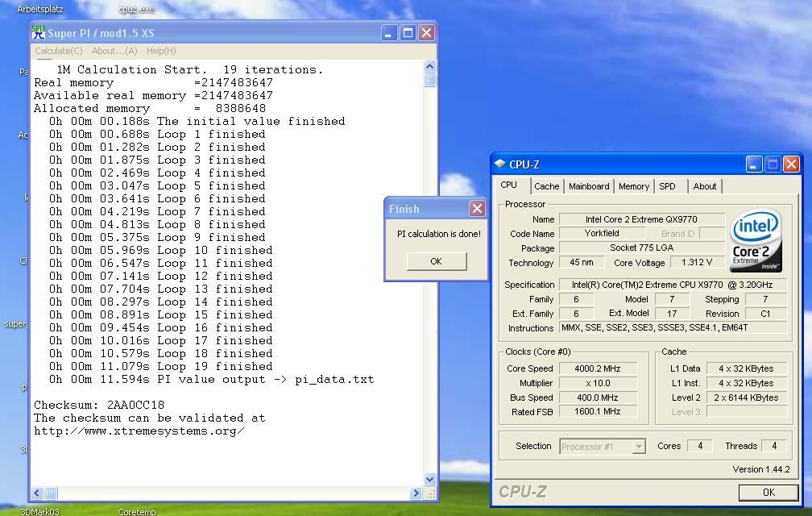The image size is (812, 516).
Task: Click the http://www.xtremesystems.org/ text
Action: click(139, 431)
